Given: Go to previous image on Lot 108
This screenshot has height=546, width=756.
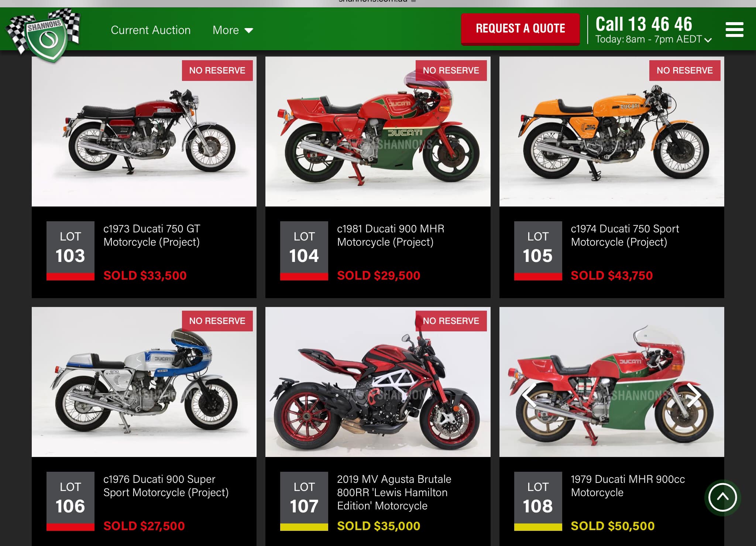Looking at the screenshot, I should [529, 395].
